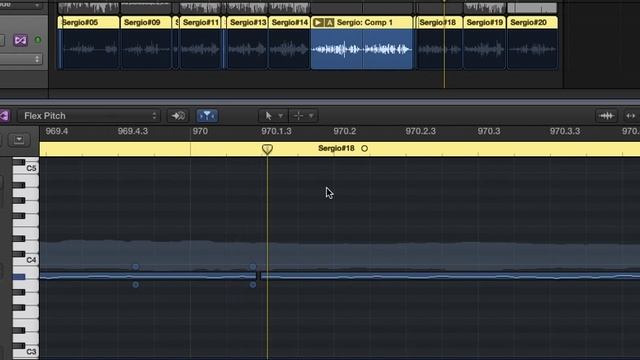Click the playhead marker in editor ruler
Image resolution: width=640 pixels, height=360 pixels.
pyautogui.click(x=267, y=149)
